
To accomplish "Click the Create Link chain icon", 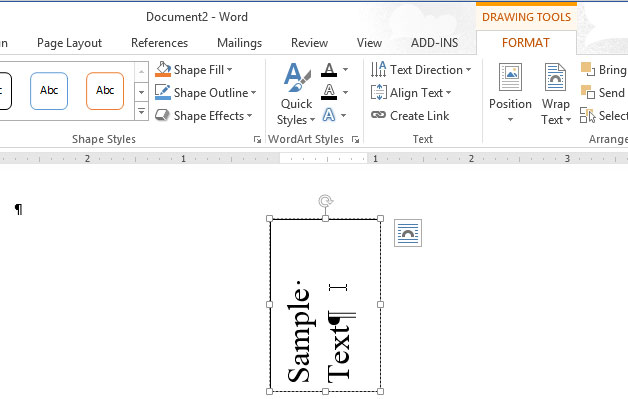I will click(x=378, y=115).
